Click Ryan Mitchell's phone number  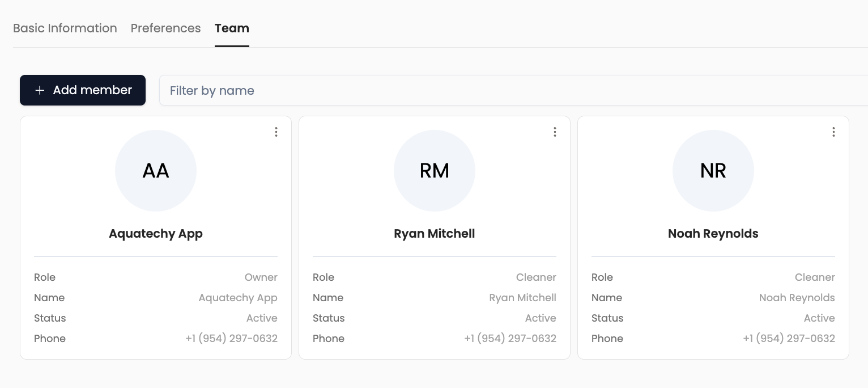tap(510, 339)
